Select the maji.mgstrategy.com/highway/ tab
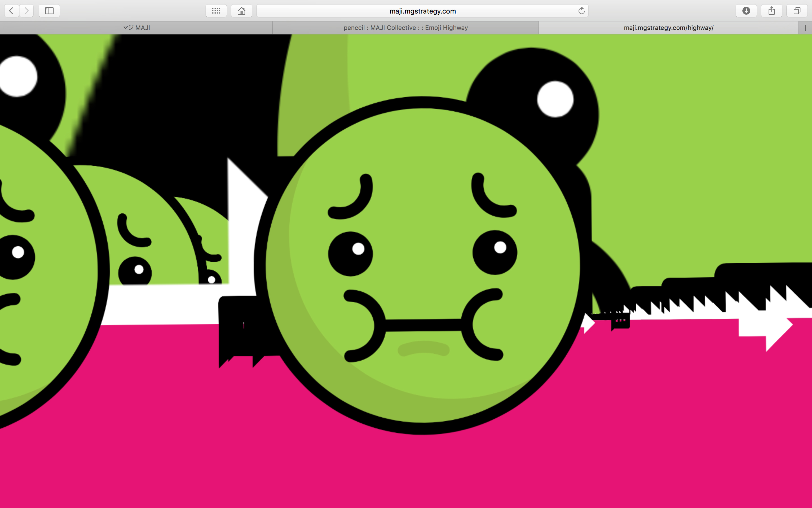812x508 pixels. click(668, 28)
